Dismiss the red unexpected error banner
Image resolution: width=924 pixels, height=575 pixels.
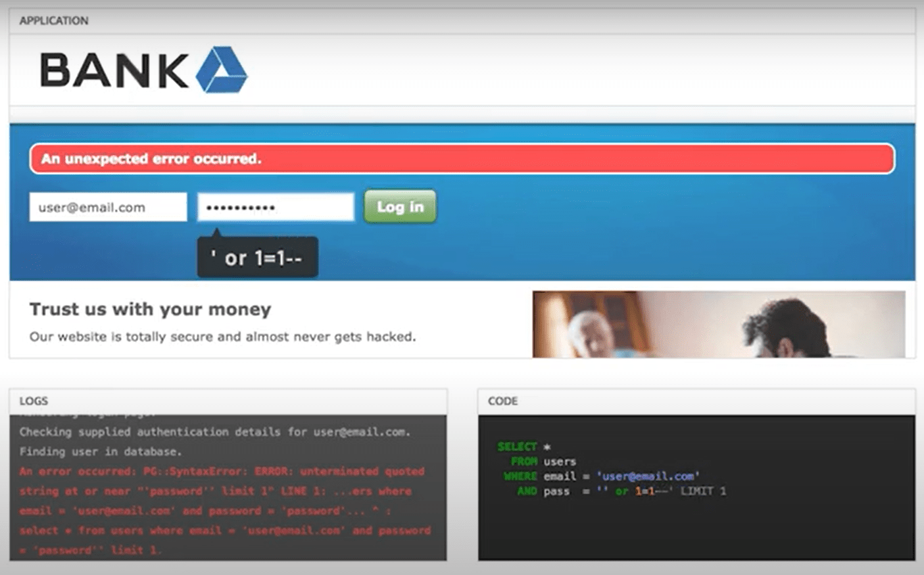click(460, 158)
